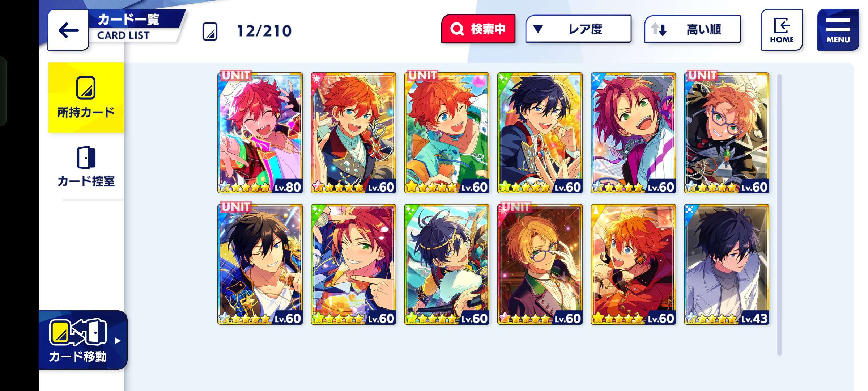Toggle the sort direction arrows icon
The width and height of the screenshot is (868, 391).
[659, 29]
